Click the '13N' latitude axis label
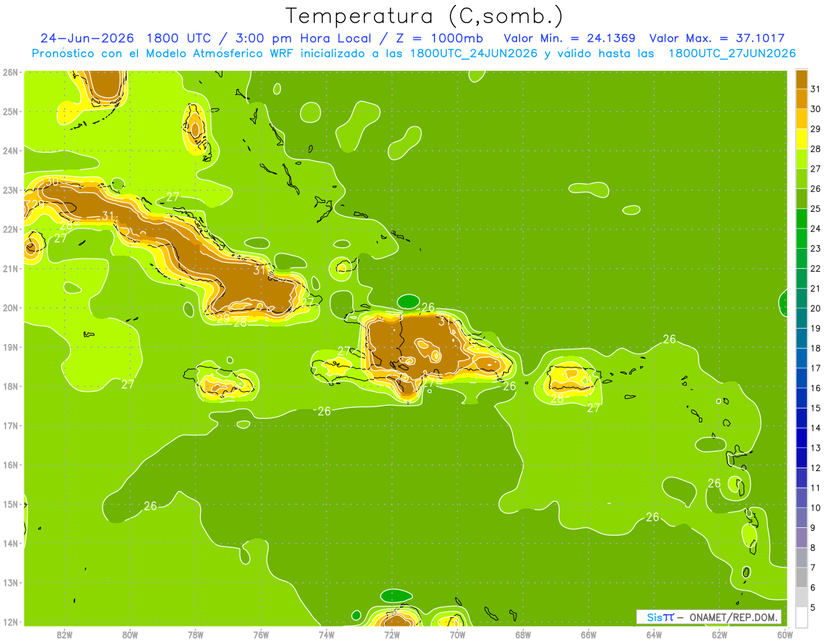Viewport: 834px width, 644px height. [10, 583]
